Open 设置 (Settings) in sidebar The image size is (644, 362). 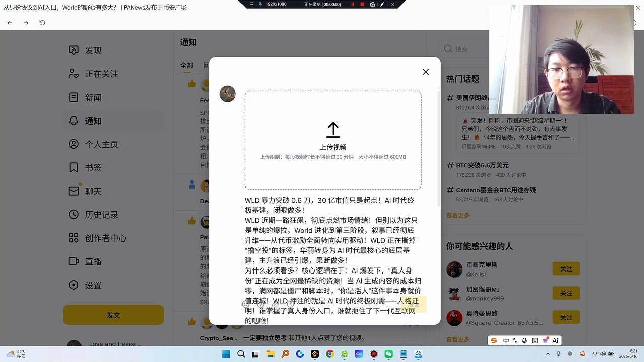[x=113, y=285]
